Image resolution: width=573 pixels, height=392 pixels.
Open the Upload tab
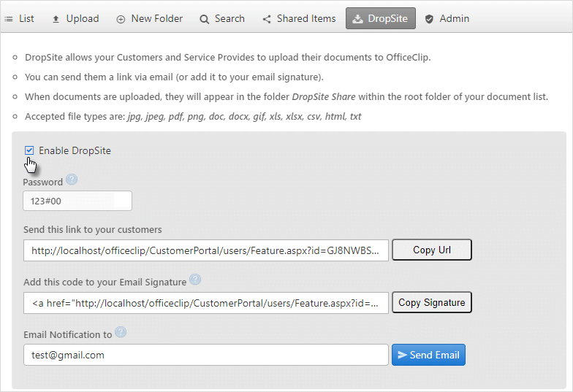[76, 19]
